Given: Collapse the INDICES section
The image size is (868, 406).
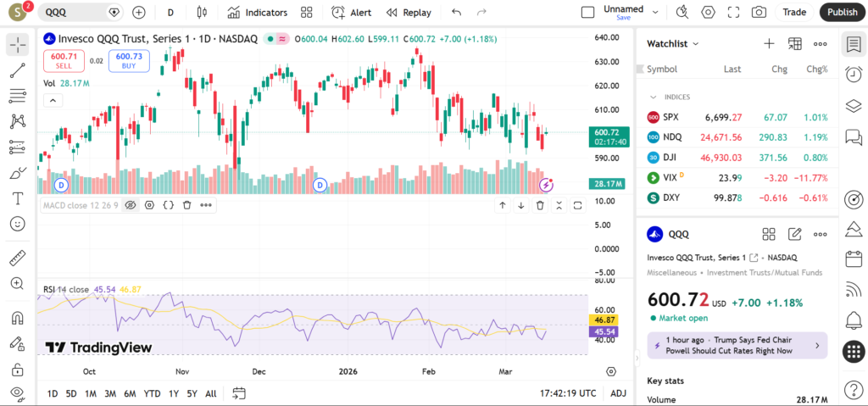Looking at the screenshot, I should click(654, 97).
